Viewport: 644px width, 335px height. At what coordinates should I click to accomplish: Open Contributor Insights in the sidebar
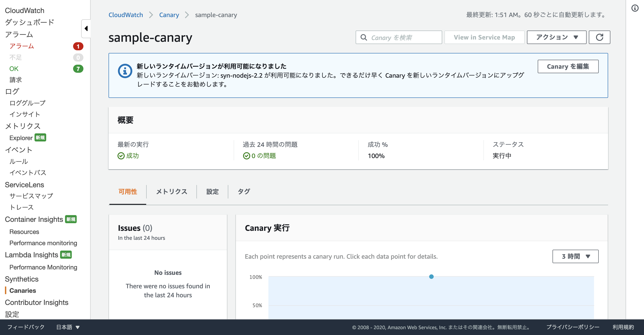(37, 302)
